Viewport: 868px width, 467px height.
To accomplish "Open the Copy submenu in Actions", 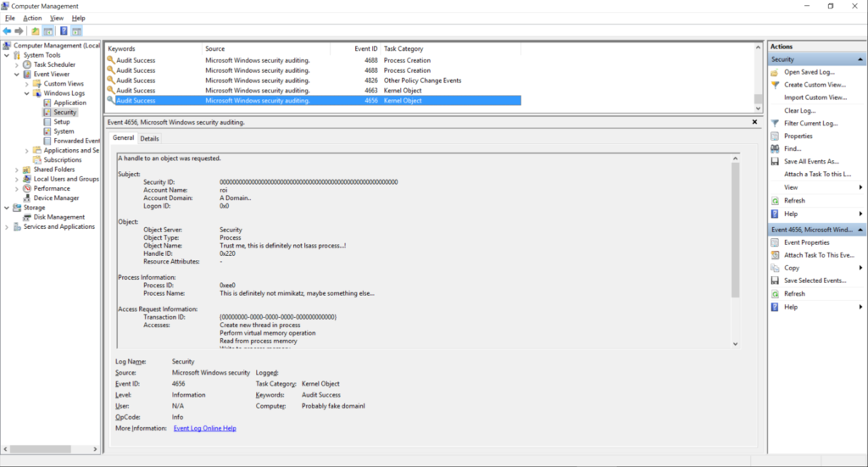I will pyautogui.click(x=818, y=268).
